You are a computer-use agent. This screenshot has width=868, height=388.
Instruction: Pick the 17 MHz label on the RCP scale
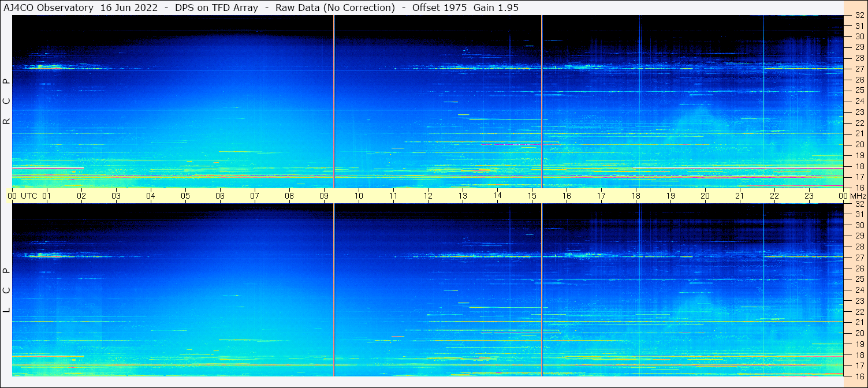click(x=859, y=177)
